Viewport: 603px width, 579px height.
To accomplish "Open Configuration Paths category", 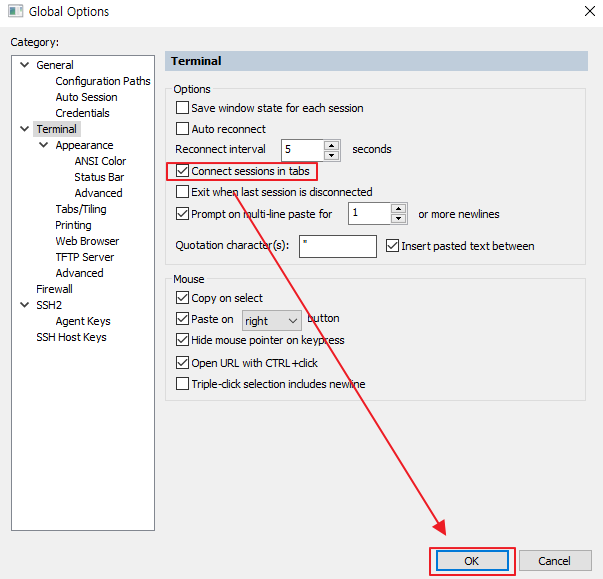I will point(103,81).
